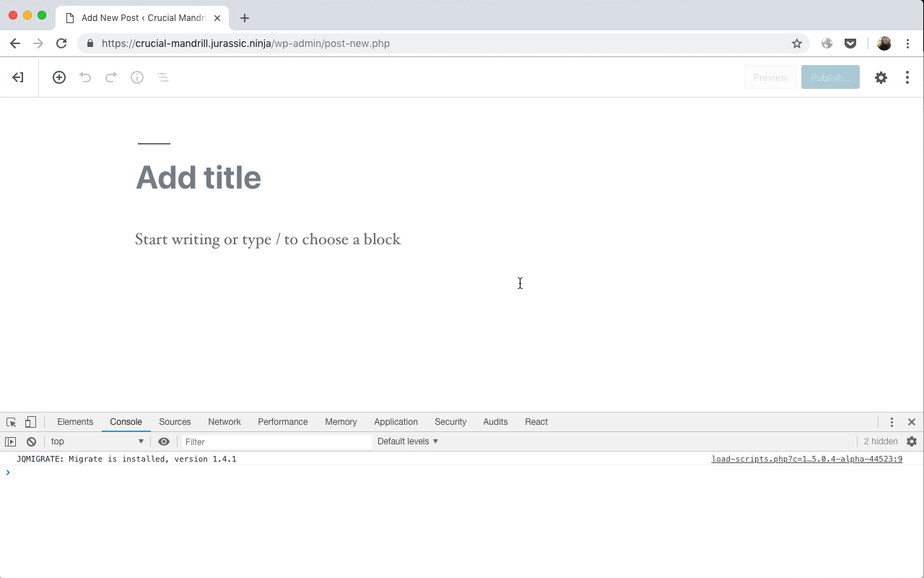This screenshot has width=924, height=578.
Task: Close the Add New Post tab
Action: [x=217, y=18]
